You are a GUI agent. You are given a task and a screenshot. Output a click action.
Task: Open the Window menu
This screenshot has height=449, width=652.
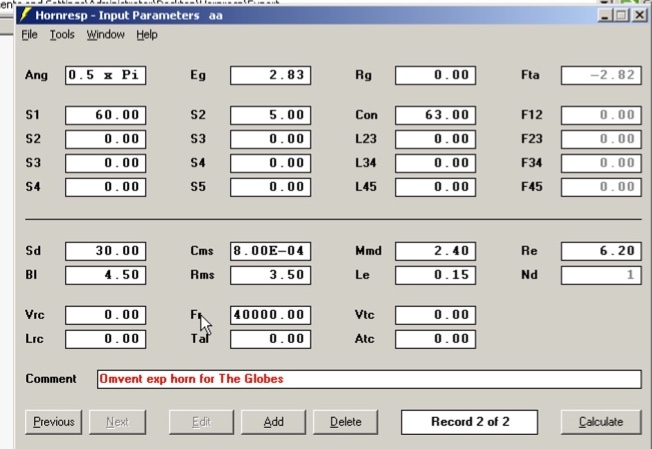coord(105,35)
